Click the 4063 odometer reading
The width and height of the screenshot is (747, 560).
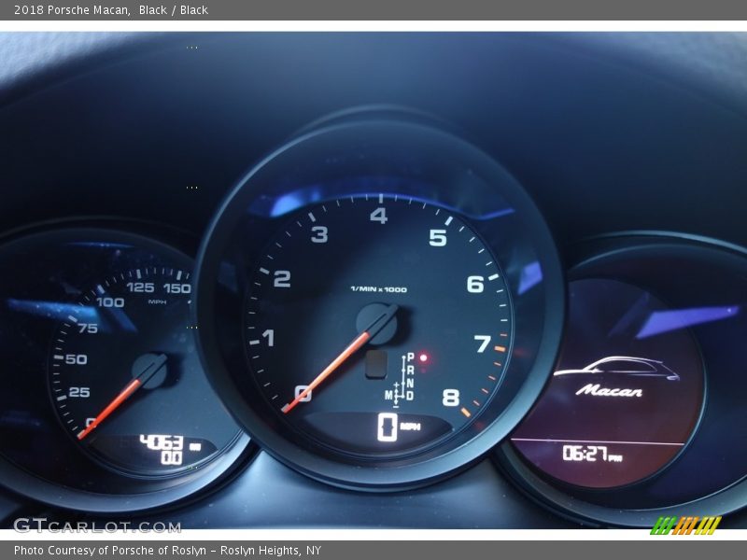click(x=162, y=441)
